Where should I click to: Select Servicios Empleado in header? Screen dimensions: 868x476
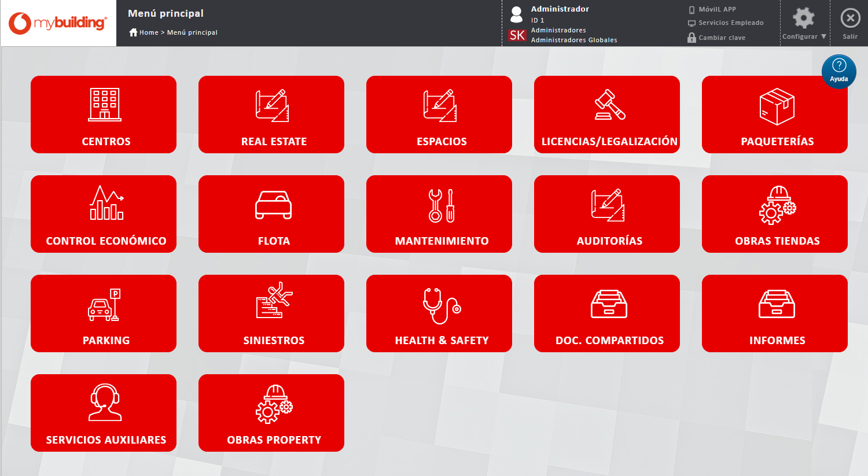coord(730,23)
